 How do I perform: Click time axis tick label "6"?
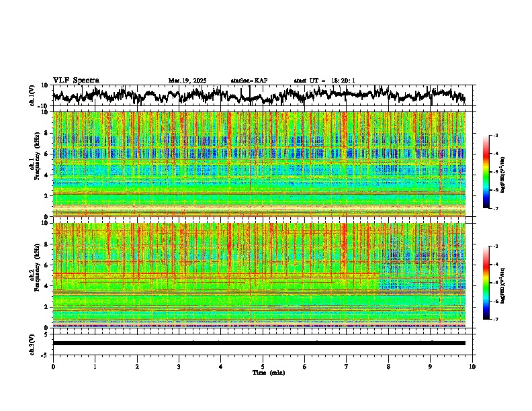(304, 367)
